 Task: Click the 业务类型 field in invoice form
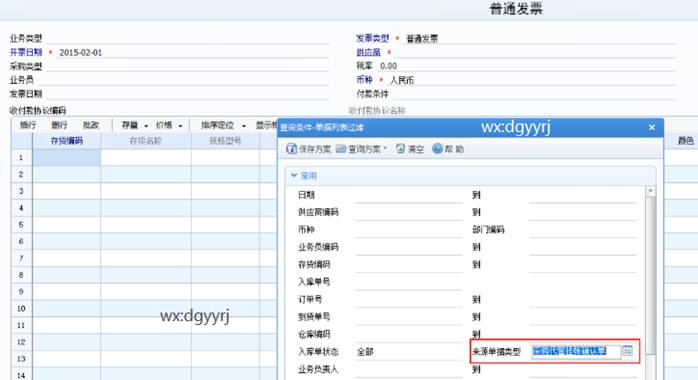tap(187, 38)
